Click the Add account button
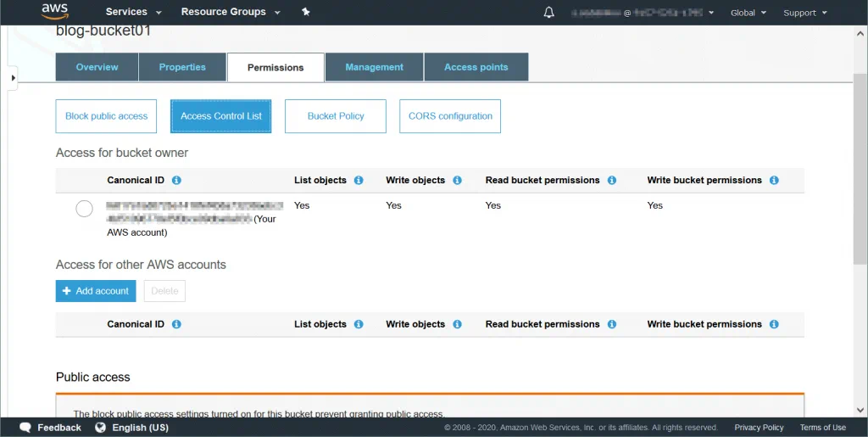Viewport: 868px width, 437px height. click(x=96, y=291)
